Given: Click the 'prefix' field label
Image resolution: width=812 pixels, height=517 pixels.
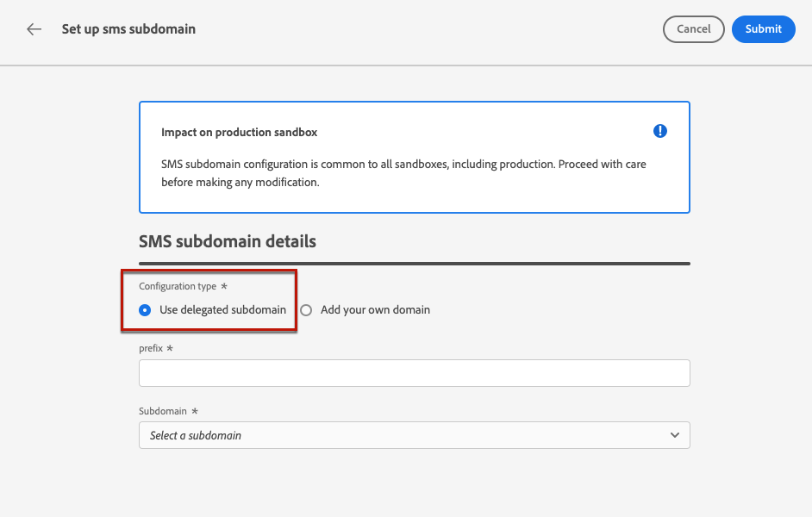Looking at the screenshot, I should [151, 348].
